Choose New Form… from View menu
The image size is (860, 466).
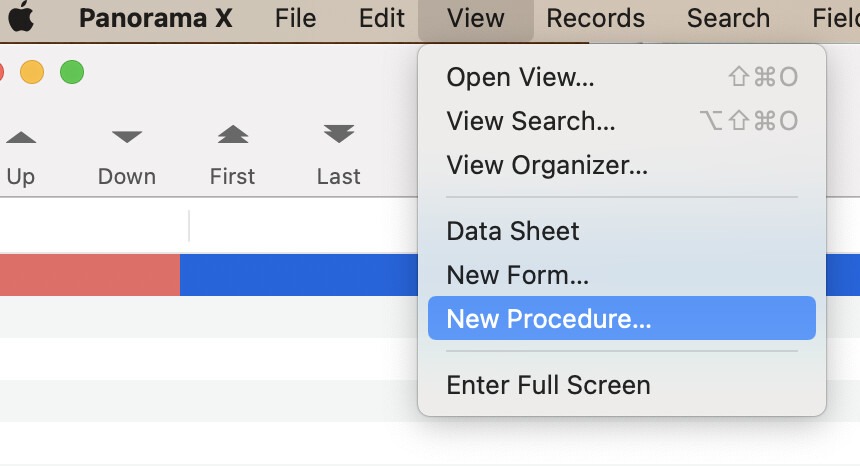point(517,275)
